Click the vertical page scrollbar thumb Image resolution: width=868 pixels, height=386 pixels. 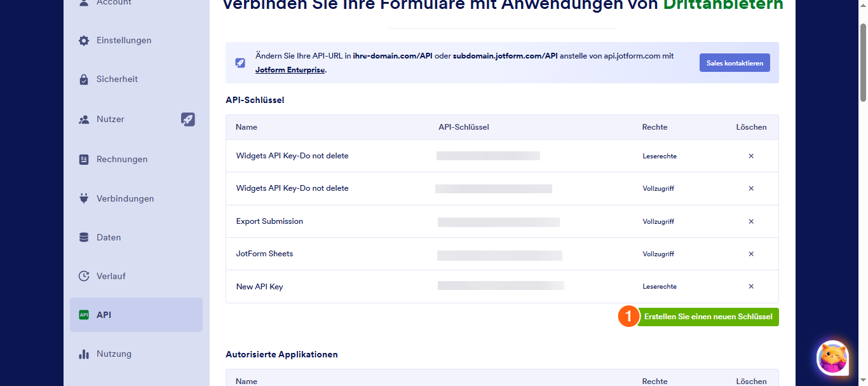pyautogui.click(x=863, y=62)
